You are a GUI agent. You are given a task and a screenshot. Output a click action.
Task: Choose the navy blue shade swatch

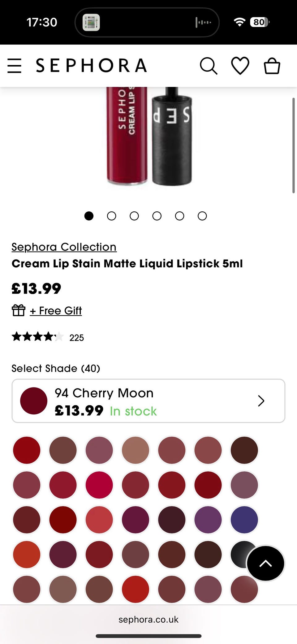pyautogui.click(x=244, y=520)
